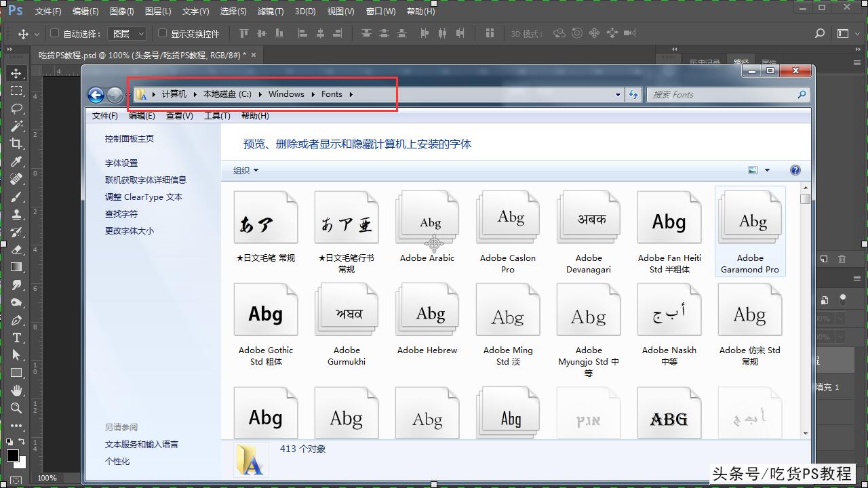Select the Zoom tool
868x488 pixels.
pyautogui.click(x=16, y=408)
